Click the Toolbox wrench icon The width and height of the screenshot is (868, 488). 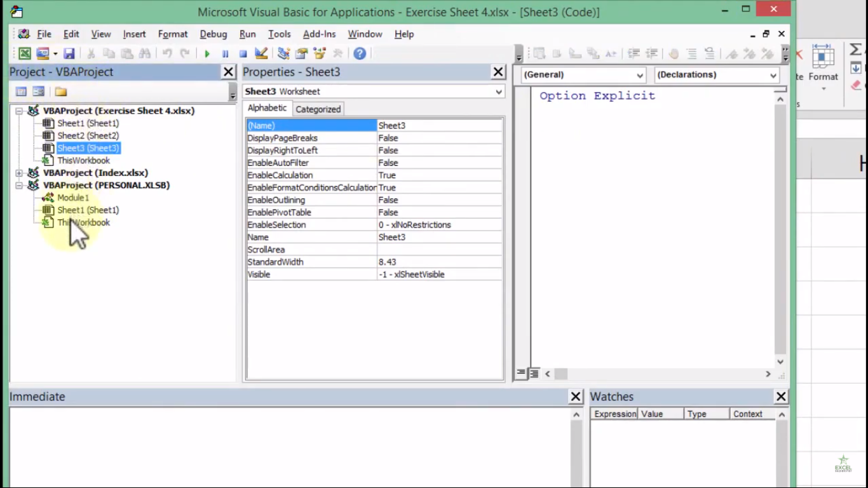pyautogui.click(x=337, y=54)
